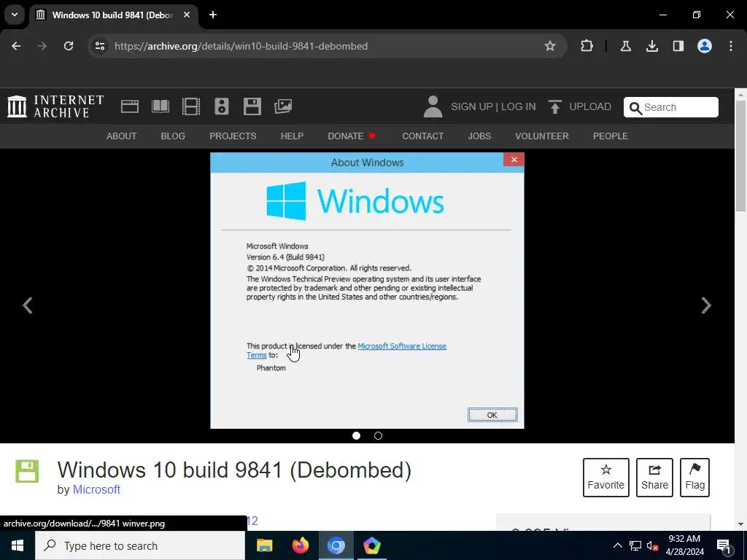Open the Texts book icon
Screen dimensions: 747x560
tap(160, 106)
